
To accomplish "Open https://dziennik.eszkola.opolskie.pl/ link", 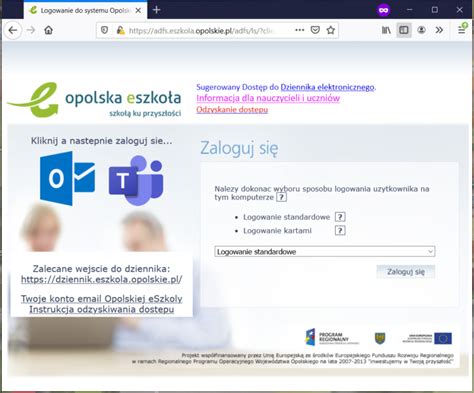I will 102,279.
